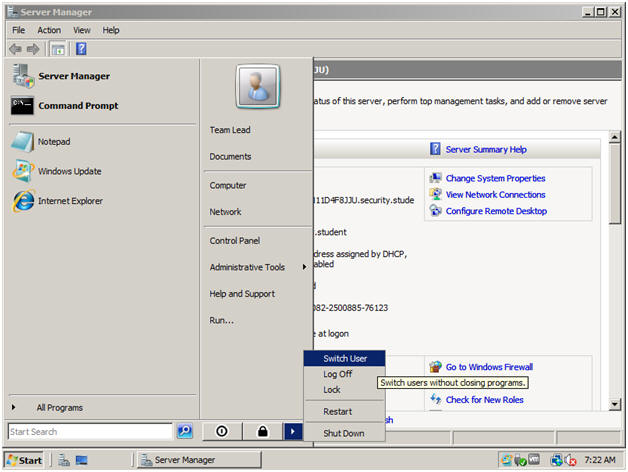This screenshot has height=472, width=628.
Task: Click the Server Summary Help icon
Action: pyautogui.click(x=435, y=149)
